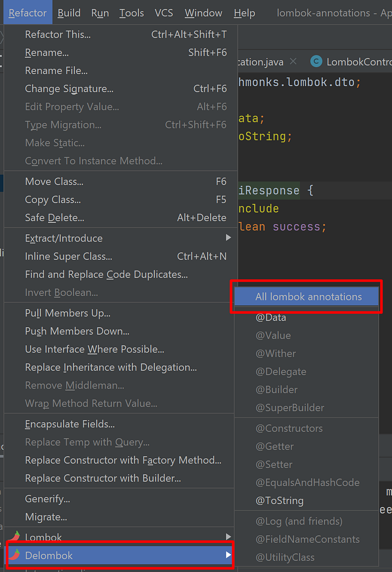Choose Replace Inheritance with Delegation...

[x=119, y=368]
